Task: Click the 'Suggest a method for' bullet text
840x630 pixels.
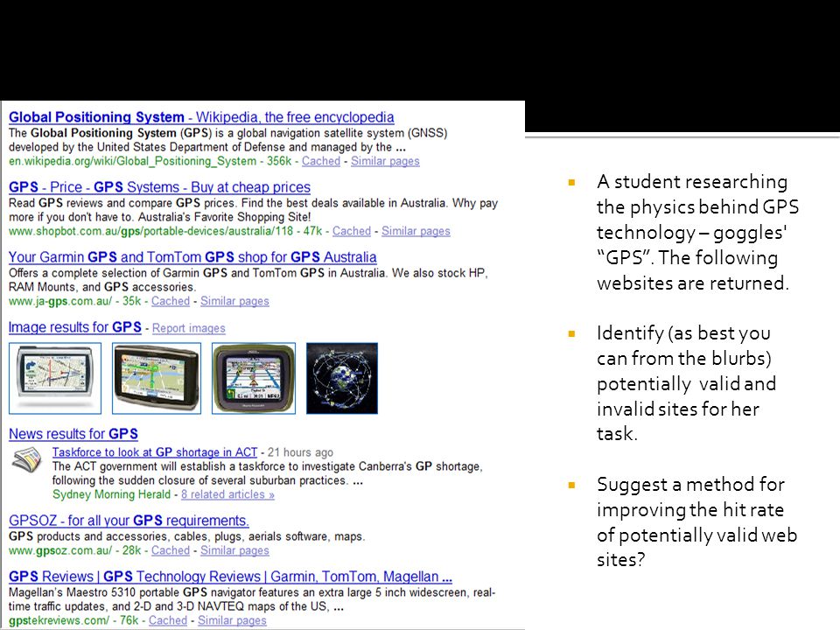Action: [697, 521]
